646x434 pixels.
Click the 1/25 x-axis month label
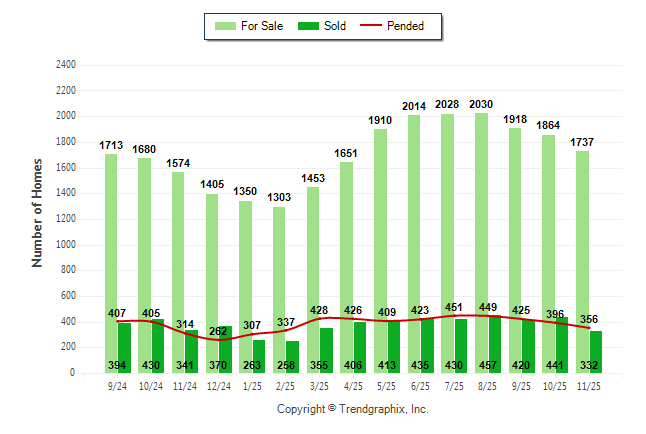[x=252, y=386]
